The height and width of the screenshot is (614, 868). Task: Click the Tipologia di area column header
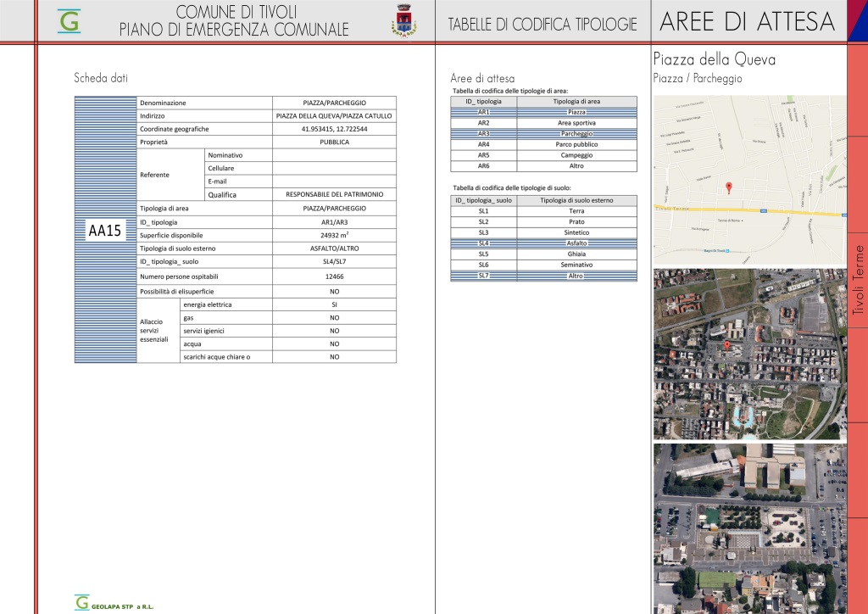pos(576,101)
